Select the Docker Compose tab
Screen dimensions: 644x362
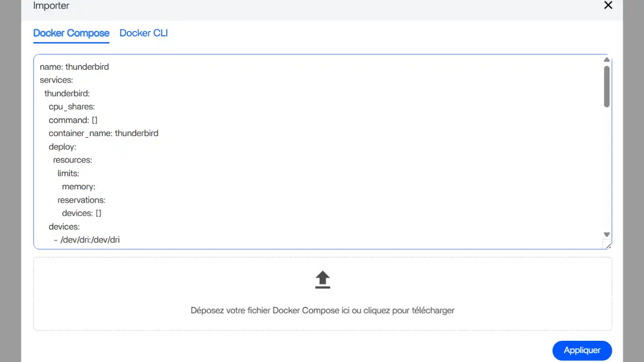tap(71, 33)
